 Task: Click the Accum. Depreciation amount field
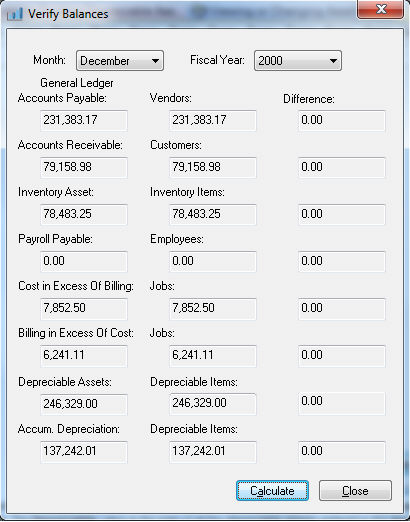pyautogui.click(x=84, y=452)
